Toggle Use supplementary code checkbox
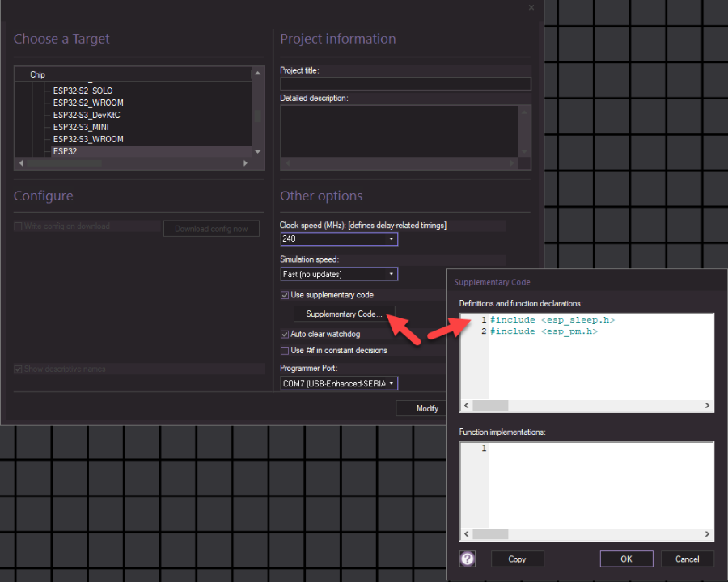The height and width of the screenshot is (582, 728). pyautogui.click(x=285, y=295)
